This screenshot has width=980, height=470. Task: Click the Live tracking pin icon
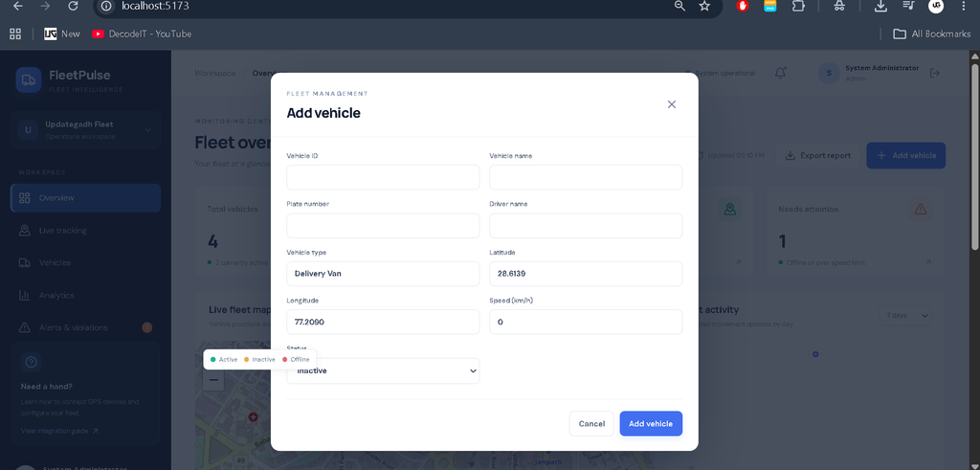(25, 231)
